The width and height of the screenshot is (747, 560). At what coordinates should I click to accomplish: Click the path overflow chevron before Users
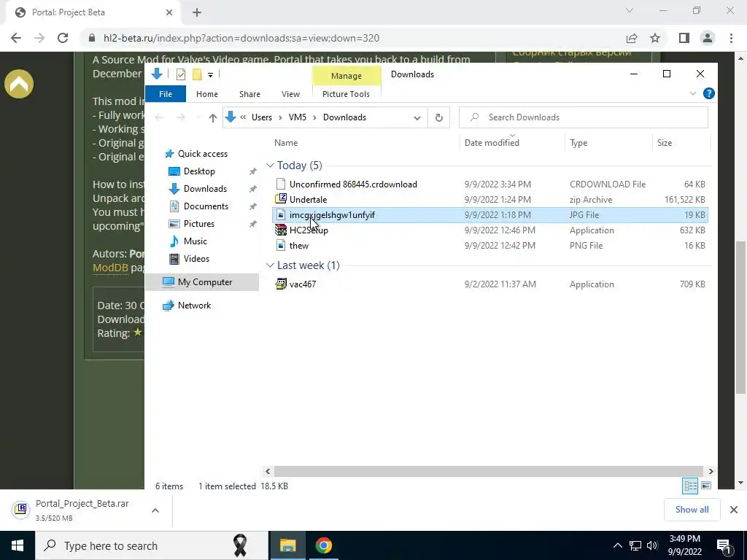243,117
